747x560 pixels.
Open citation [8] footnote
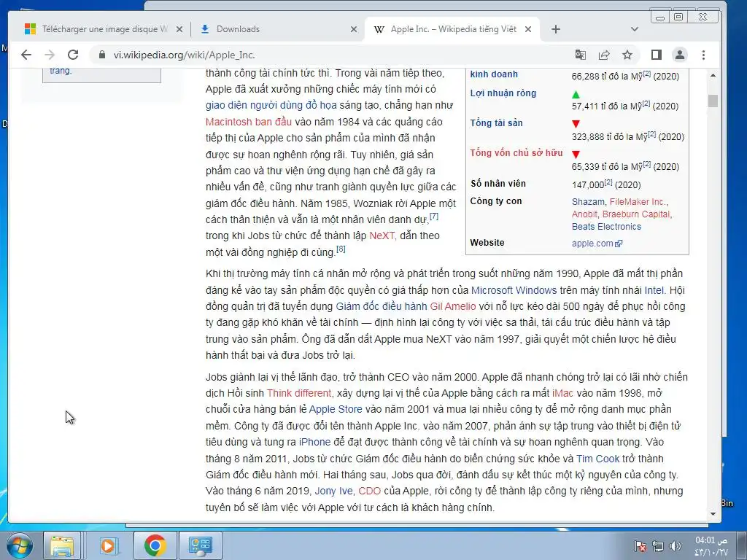(341, 249)
